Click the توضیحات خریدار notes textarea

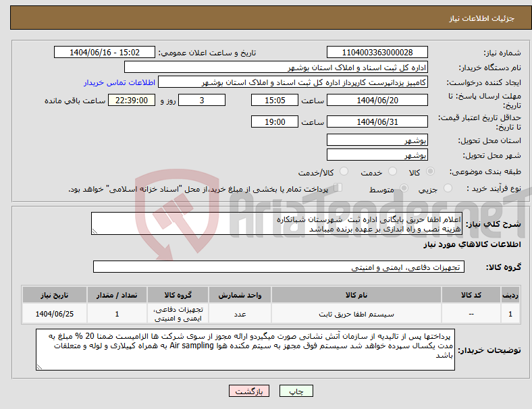[x=245, y=350]
